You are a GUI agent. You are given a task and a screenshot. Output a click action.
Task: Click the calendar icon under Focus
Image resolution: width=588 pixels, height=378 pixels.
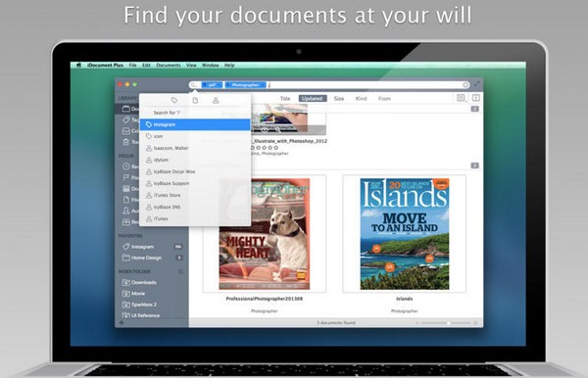[126, 188]
